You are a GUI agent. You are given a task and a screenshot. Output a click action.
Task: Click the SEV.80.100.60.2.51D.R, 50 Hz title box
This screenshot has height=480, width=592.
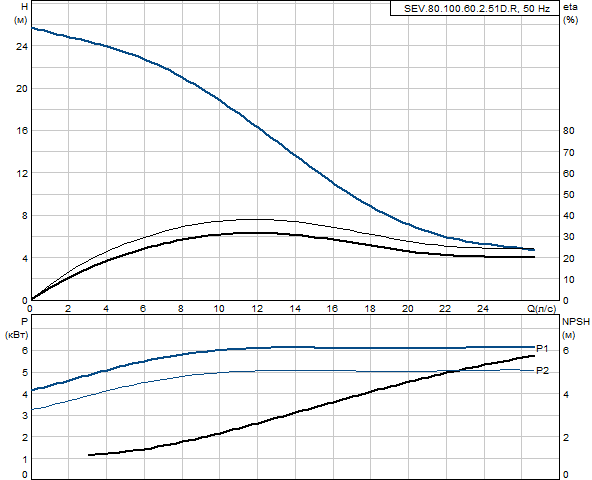coord(475,8)
